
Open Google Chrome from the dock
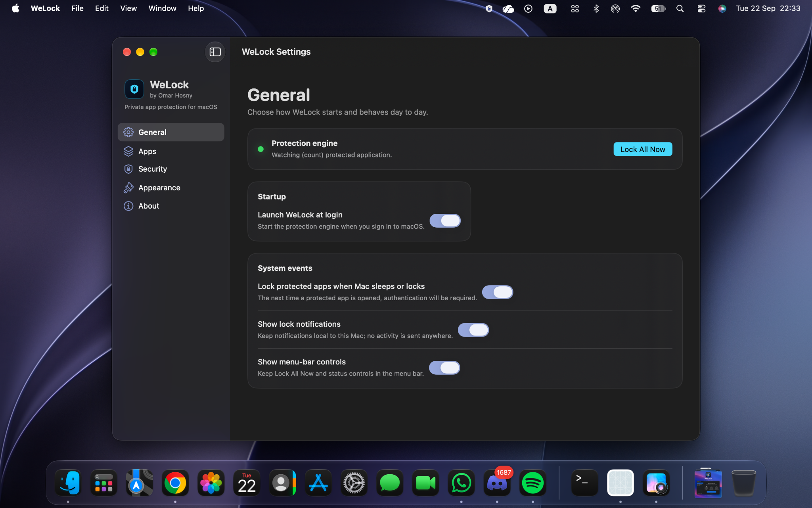click(175, 483)
